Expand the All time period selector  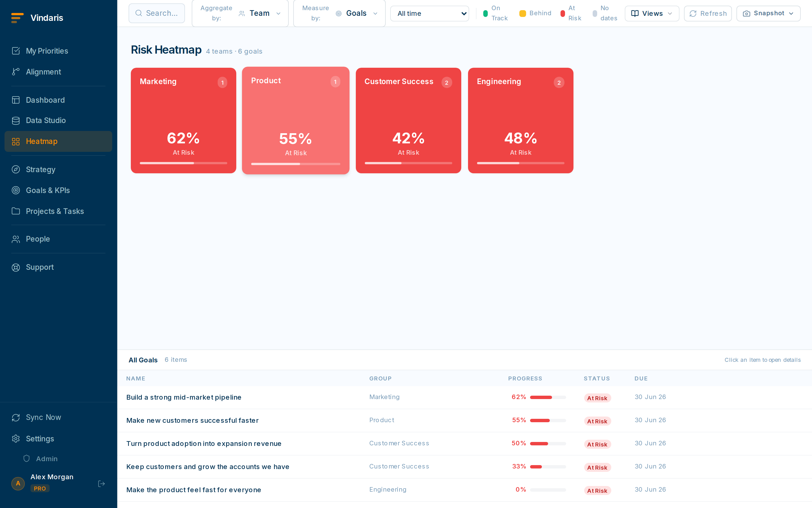[x=429, y=14]
